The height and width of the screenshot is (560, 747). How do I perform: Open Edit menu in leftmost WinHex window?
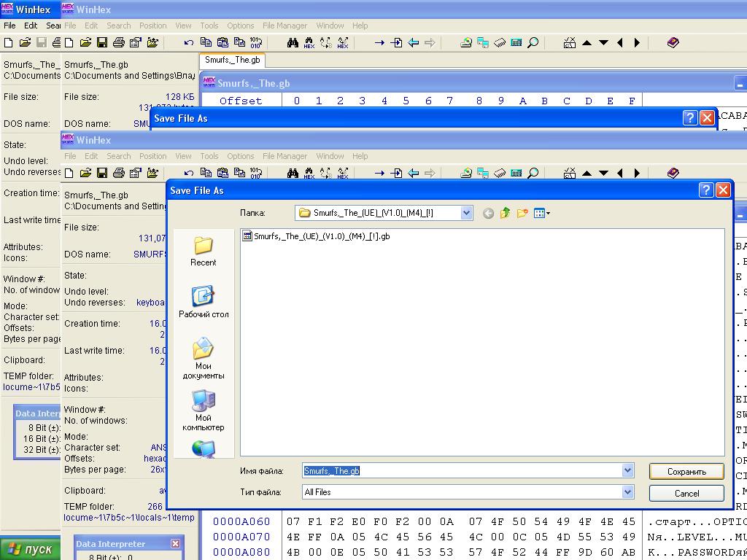click(31, 26)
